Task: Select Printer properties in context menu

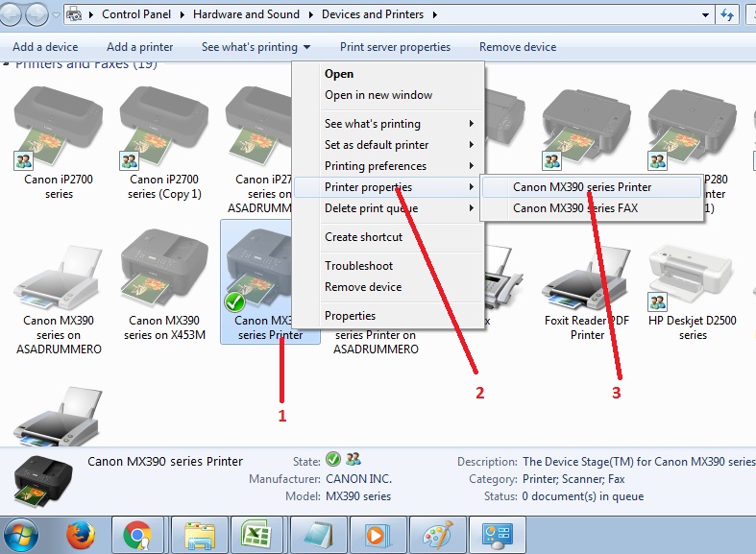Action: (388, 187)
